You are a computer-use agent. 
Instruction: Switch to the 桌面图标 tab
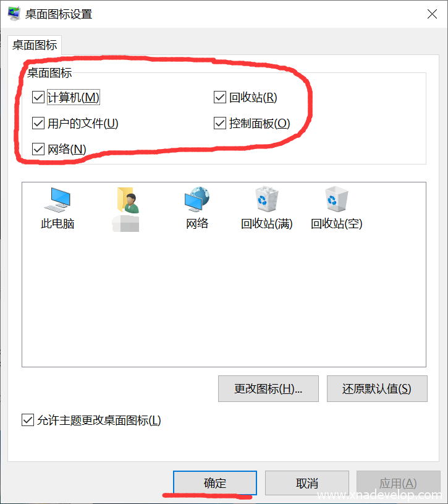(x=35, y=45)
